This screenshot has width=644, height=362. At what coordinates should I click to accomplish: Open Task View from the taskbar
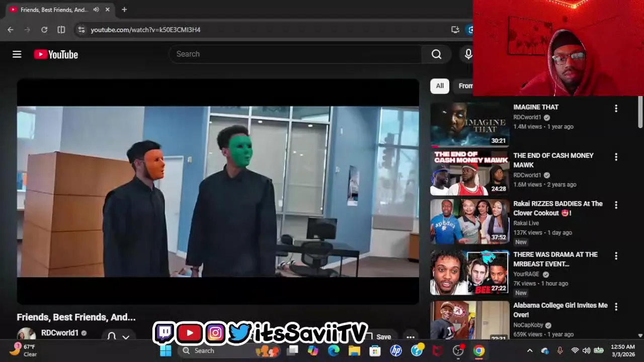pos(293,350)
